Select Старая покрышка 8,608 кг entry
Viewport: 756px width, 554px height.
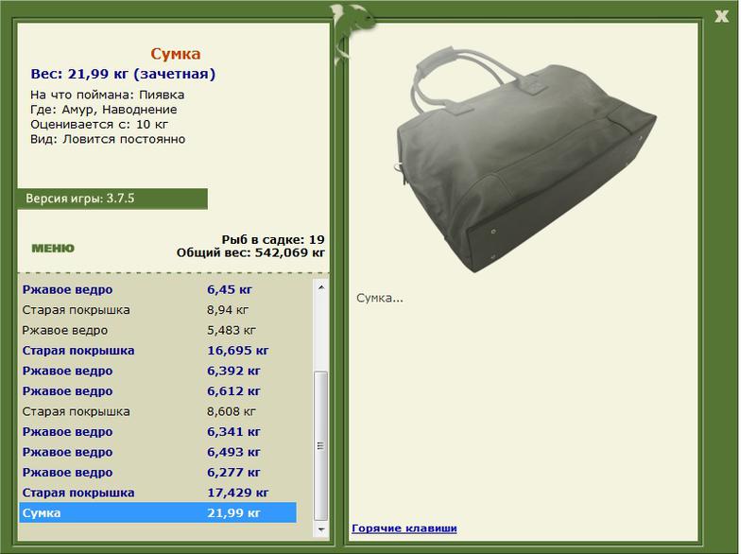[158, 411]
